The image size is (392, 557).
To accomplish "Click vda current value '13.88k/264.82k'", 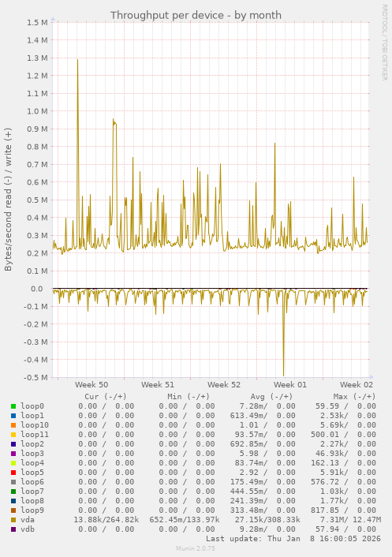I will pyautogui.click(x=106, y=520).
